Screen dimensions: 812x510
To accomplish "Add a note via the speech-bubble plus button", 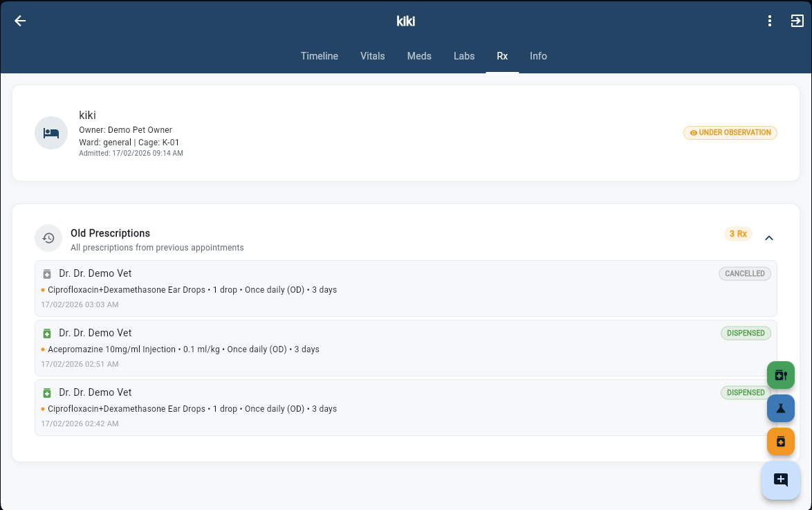I will pyautogui.click(x=780, y=480).
